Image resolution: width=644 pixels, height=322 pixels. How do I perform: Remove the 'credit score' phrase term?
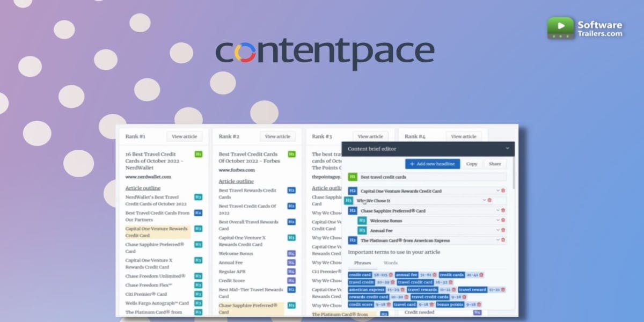(x=389, y=304)
